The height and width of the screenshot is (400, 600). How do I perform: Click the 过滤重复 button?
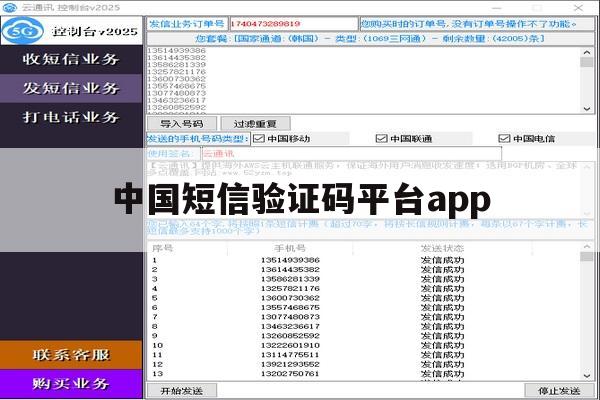tap(255, 124)
